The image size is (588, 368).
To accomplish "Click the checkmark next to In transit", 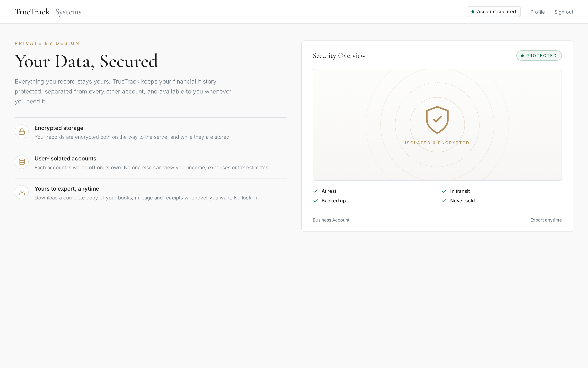I will [444, 191].
